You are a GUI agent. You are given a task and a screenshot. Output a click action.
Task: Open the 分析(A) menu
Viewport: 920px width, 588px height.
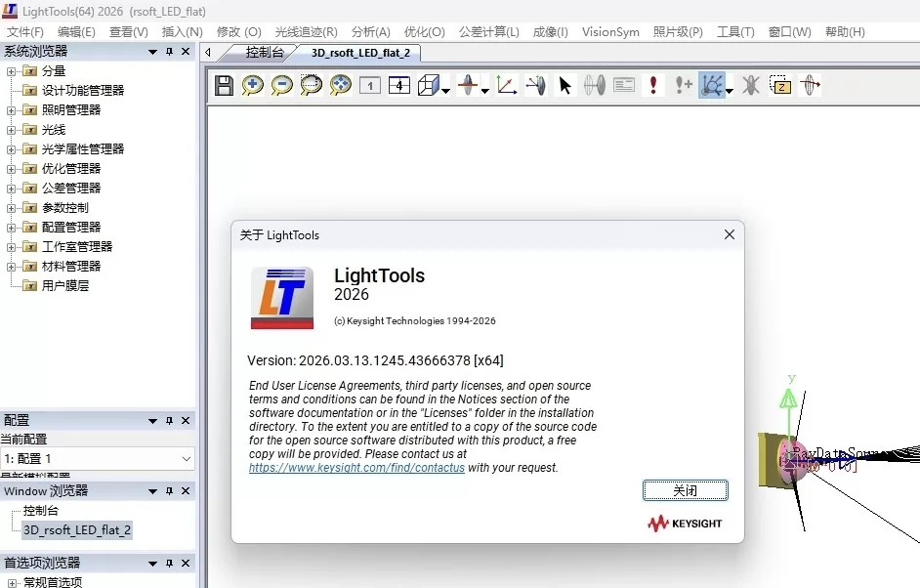(x=371, y=31)
